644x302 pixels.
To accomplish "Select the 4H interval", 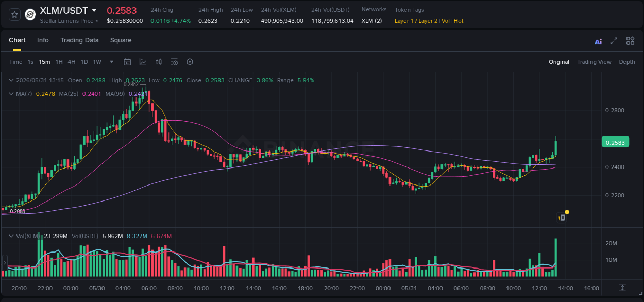I will click(72, 62).
